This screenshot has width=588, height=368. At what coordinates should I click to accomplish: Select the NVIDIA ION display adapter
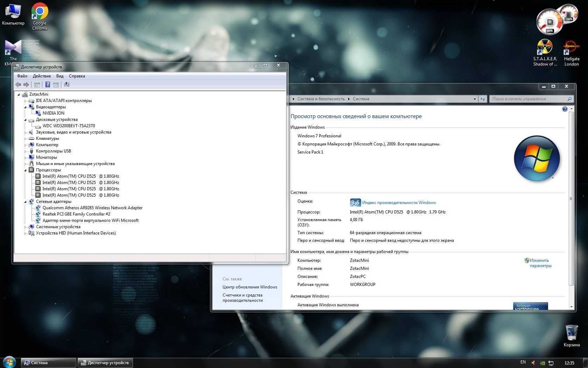click(53, 113)
